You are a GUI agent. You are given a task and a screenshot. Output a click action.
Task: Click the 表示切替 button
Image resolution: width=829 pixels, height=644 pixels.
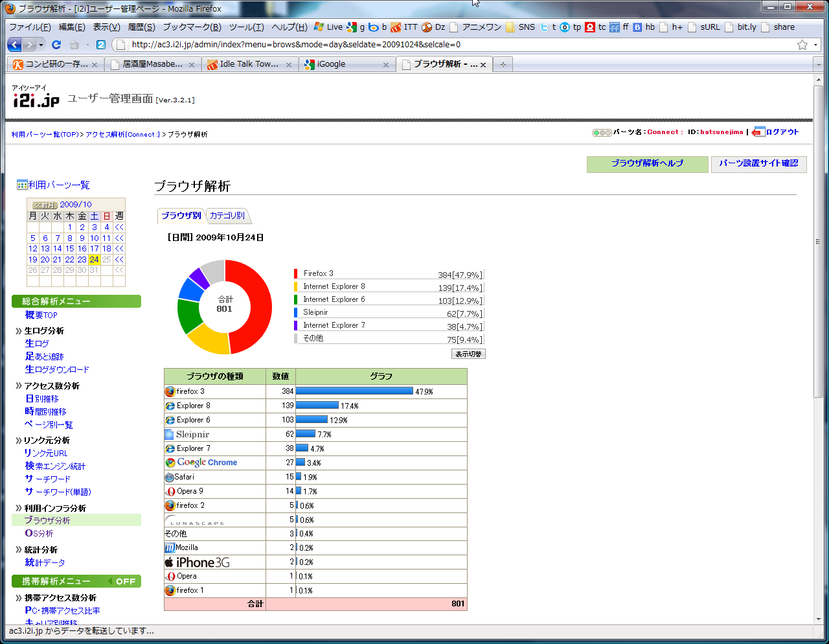tap(468, 354)
